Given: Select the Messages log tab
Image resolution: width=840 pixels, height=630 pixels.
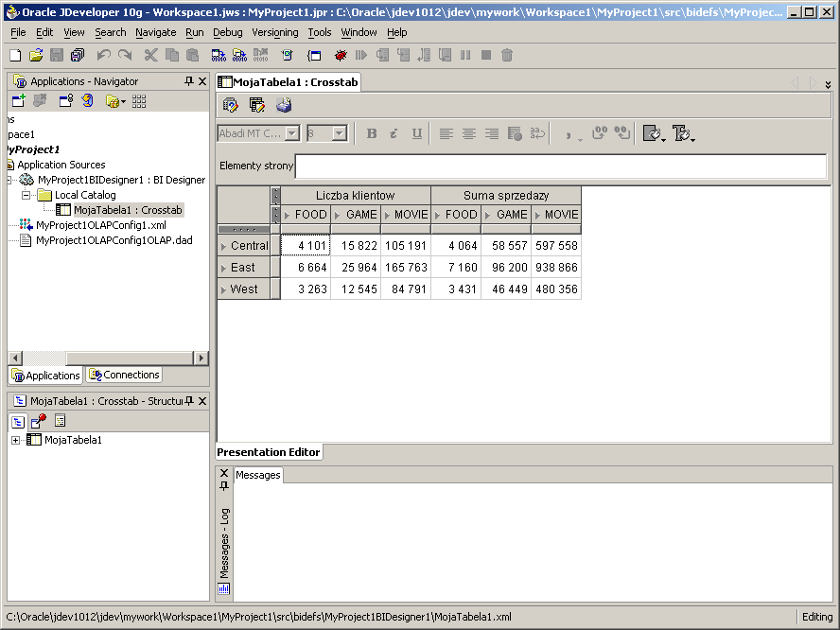Looking at the screenshot, I should point(257,475).
